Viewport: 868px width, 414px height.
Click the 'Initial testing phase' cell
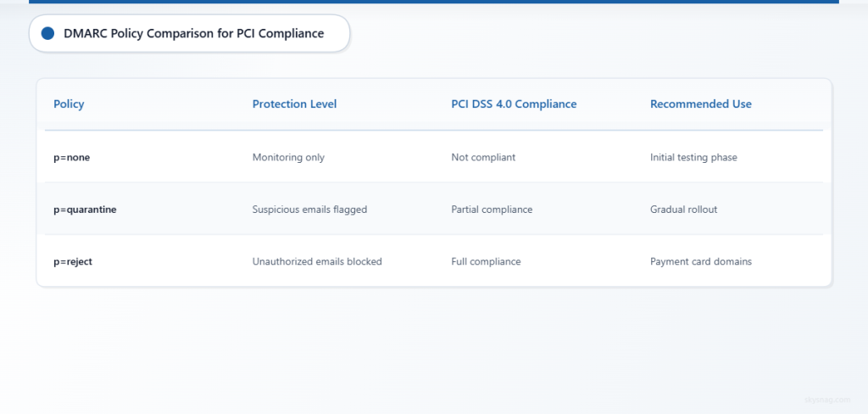tap(693, 158)
